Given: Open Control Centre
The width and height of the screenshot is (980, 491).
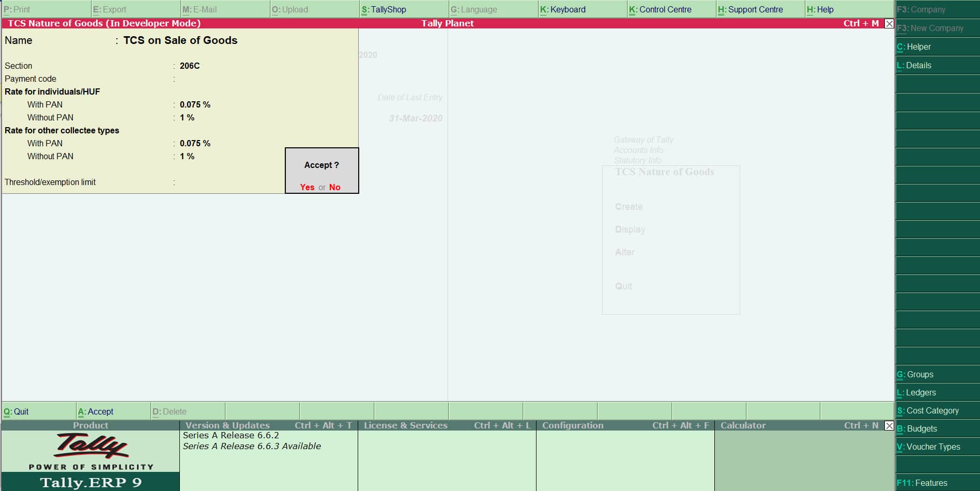Looking at the screenshot, I should click(672, 9).
